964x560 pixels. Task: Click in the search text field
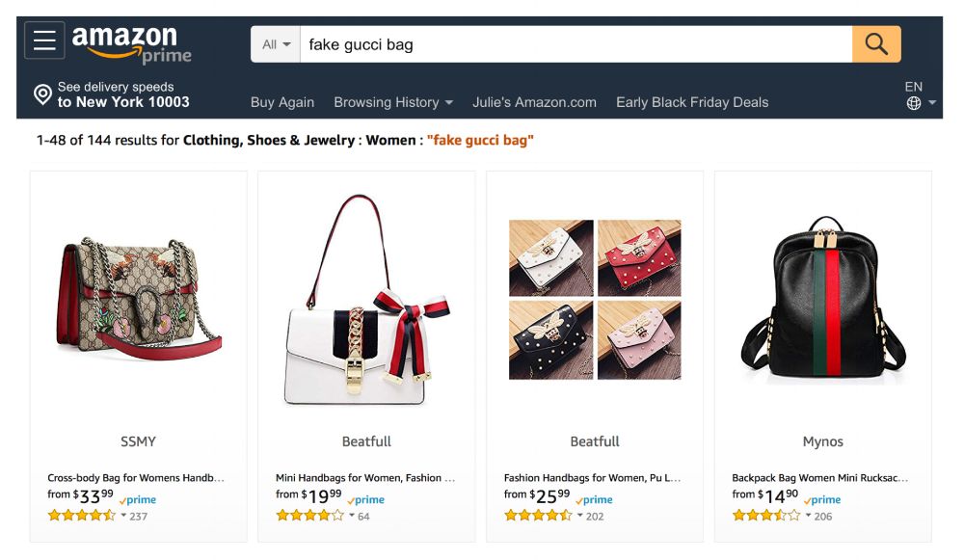[576, 44]
